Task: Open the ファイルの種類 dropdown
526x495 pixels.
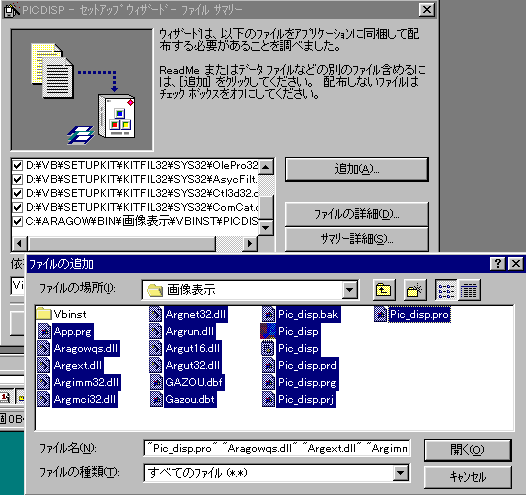Action: [401, 473]
